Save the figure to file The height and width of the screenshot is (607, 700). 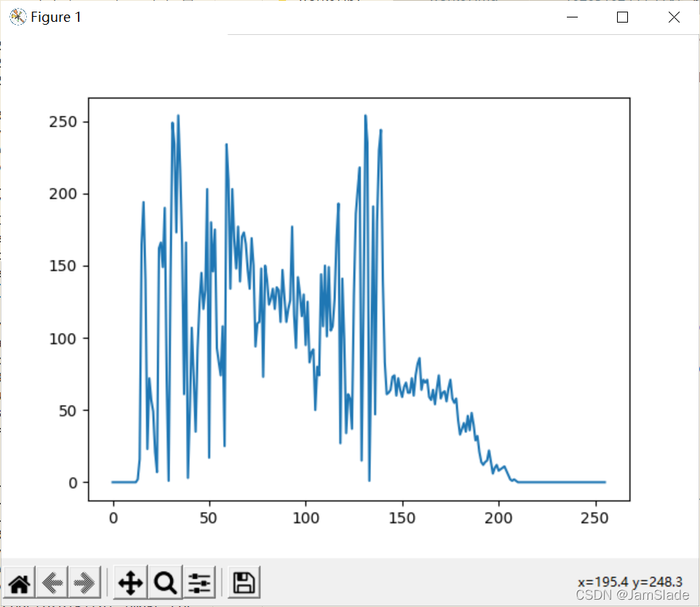[244, 582]
